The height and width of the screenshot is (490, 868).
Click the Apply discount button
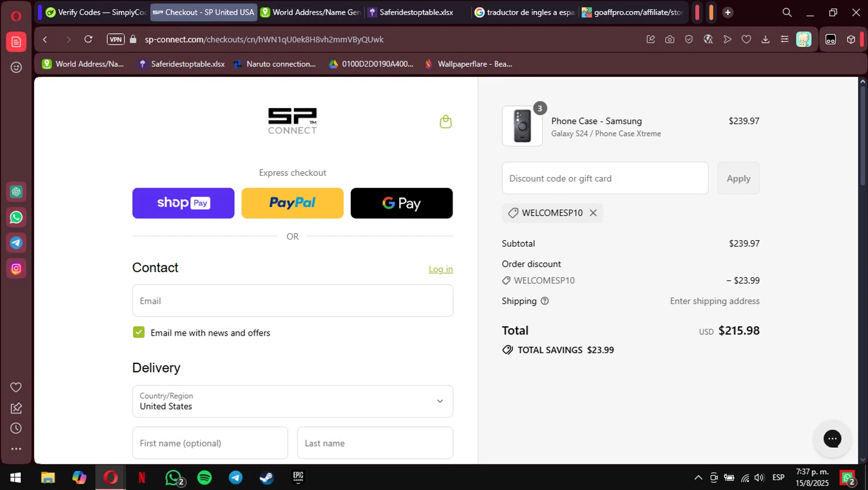tap(738, 178)
